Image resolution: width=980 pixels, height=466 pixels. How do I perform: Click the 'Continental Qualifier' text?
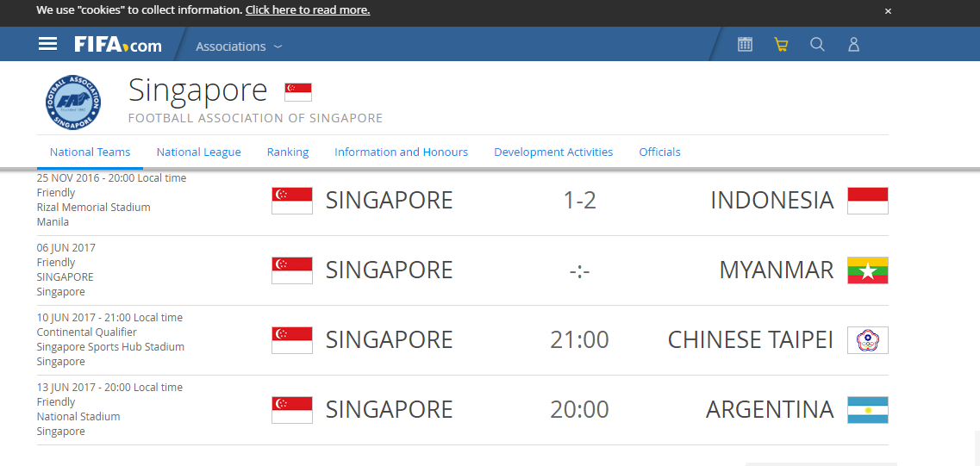(x=86, y=332)
